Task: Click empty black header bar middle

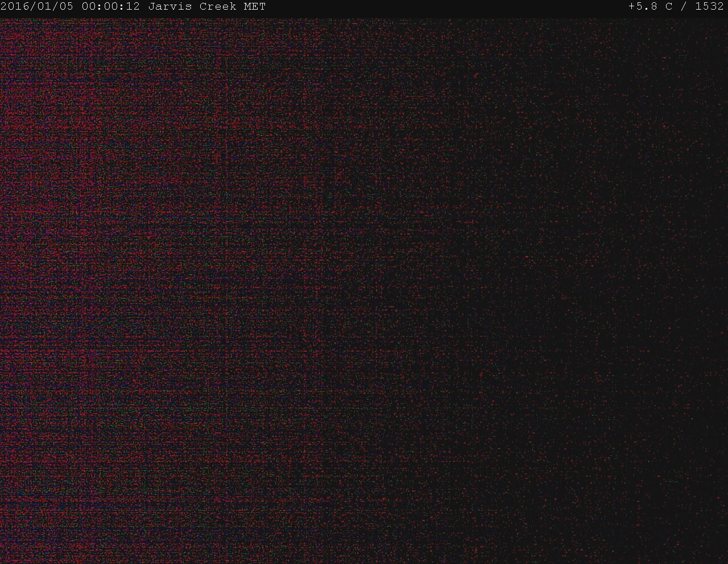Action: click(444, 7)
